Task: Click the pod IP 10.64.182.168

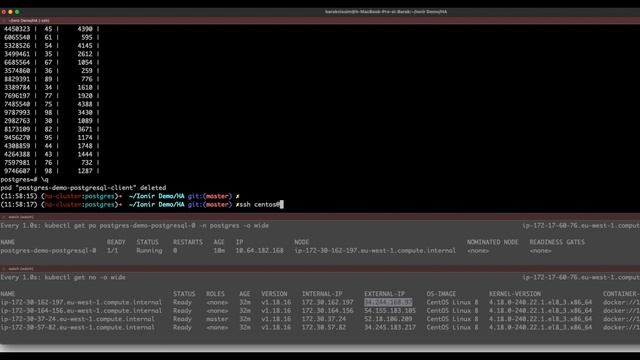Action: 259,251
